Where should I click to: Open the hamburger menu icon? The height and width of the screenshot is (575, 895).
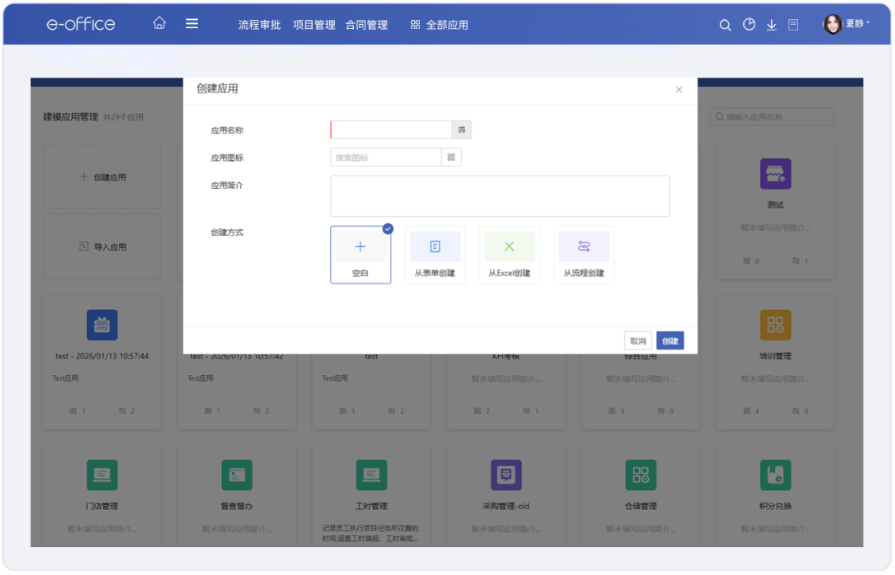point(192,24)
